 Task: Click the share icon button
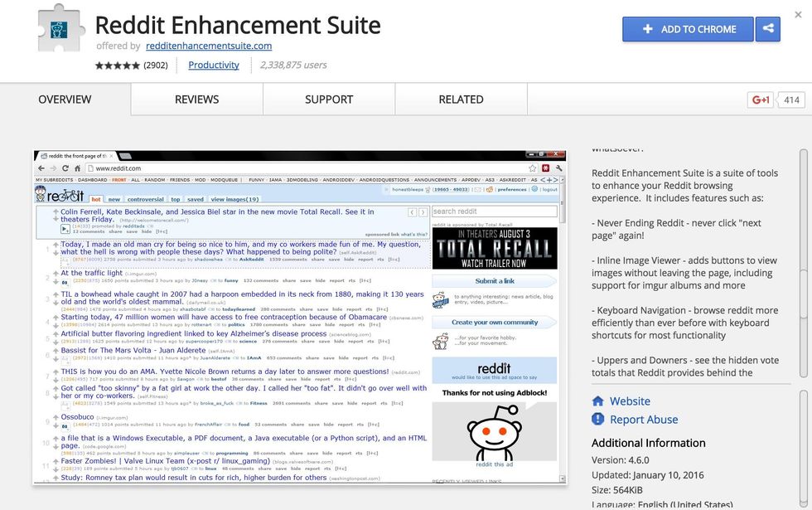coord(768,29)
